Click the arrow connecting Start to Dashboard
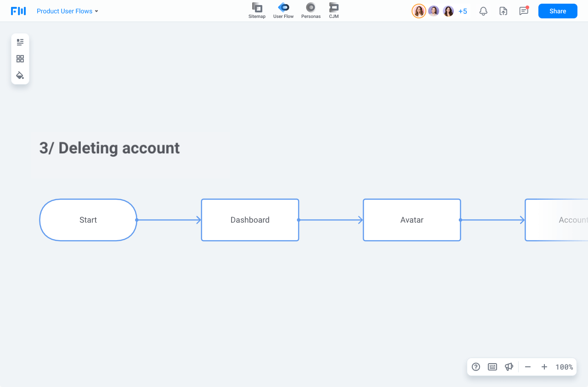 pos(169,220)
